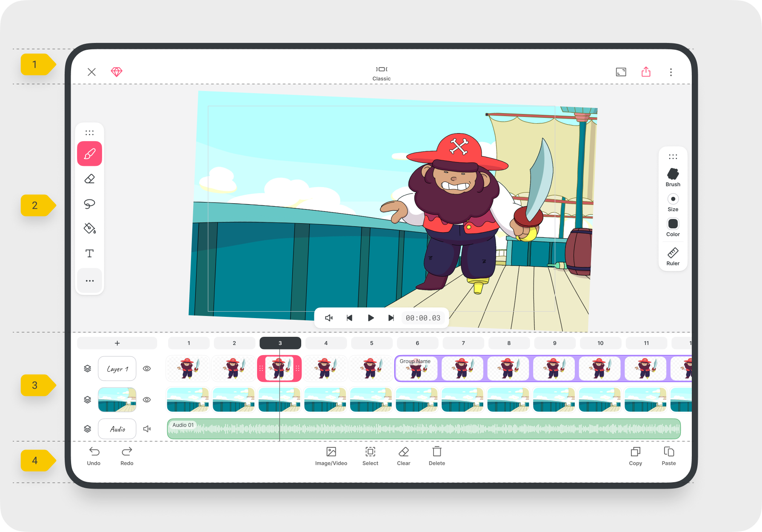Choose the Paint Bucket fill tool
The image size is (762, 532).
(x=89, y=228)
